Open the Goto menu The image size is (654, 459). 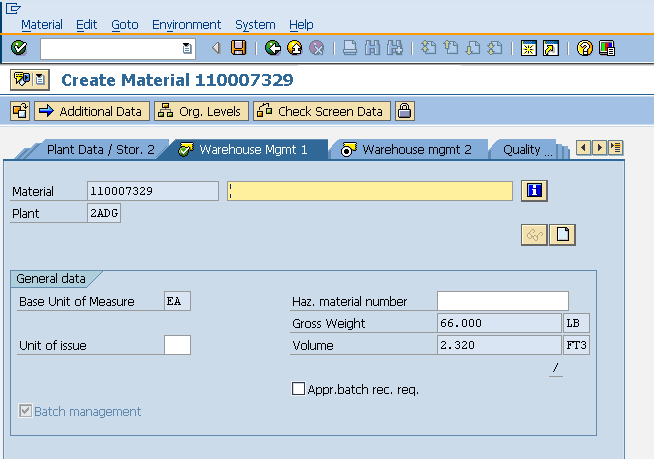(125, 25)
